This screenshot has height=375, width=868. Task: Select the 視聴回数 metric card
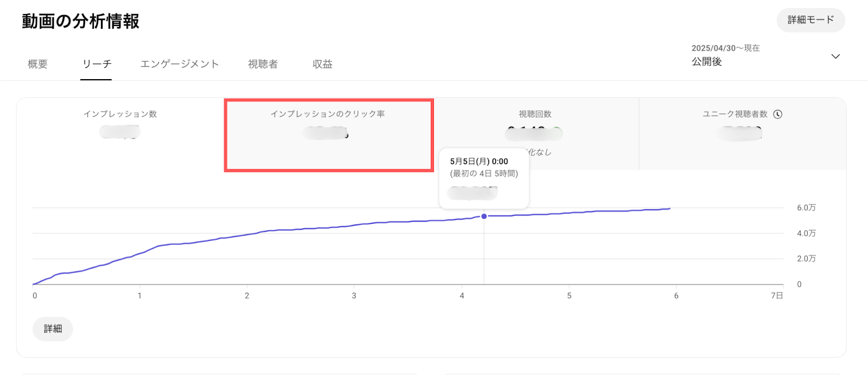coord(536,134)
